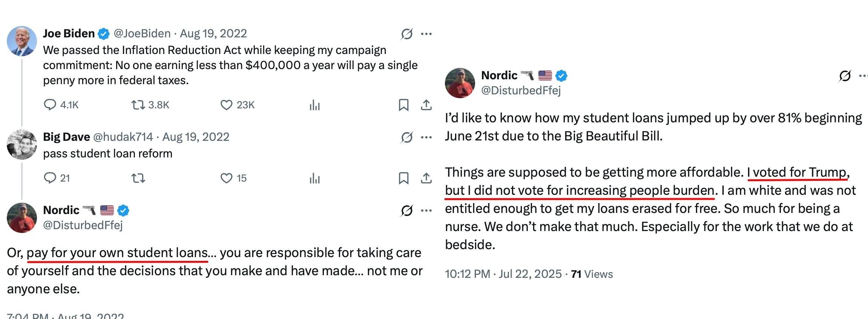Reply to Joe Biden's tweet
Image resolution: width=868 pixels, height=319 pixels.
coord(50,105)
